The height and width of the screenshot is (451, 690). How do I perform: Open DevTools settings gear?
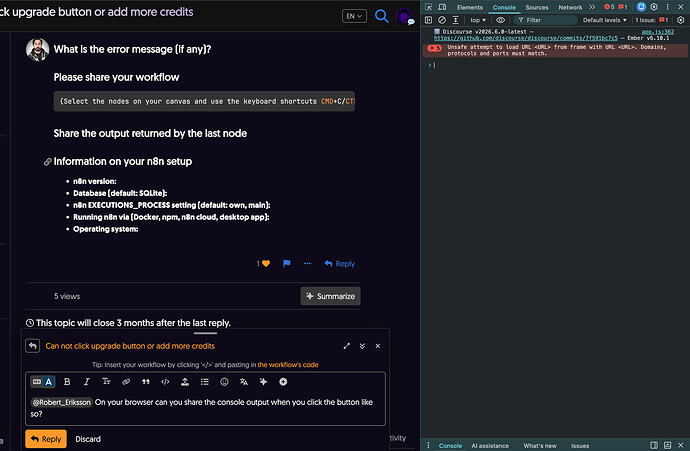tap(654, 7)
